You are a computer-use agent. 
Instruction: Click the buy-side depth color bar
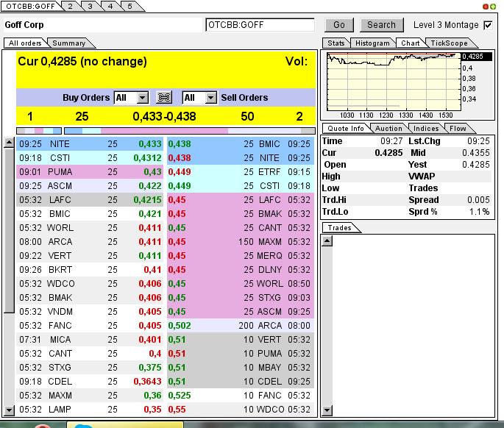[x=39, y=131]
